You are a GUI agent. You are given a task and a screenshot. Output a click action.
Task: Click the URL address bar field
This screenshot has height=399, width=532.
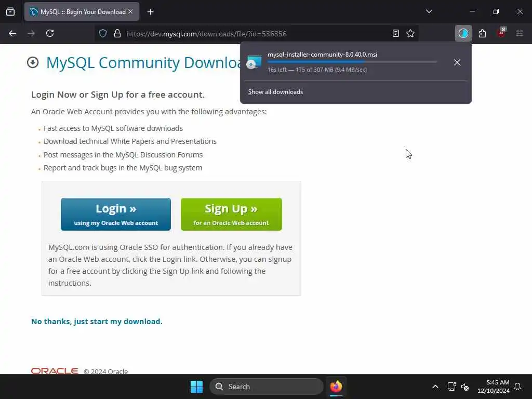coord(256,34)
